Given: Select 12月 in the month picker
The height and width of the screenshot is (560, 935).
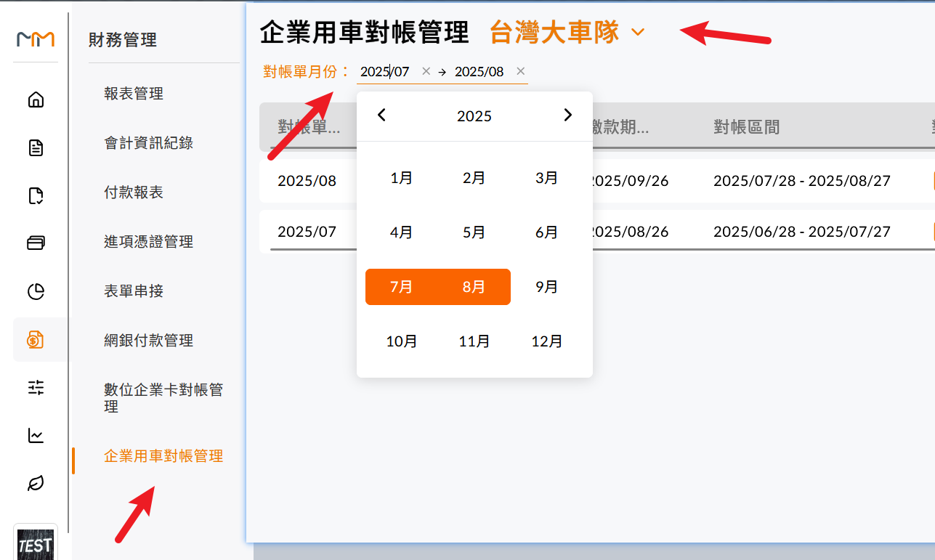Looking at the screenshot, I should coord(547,341).
